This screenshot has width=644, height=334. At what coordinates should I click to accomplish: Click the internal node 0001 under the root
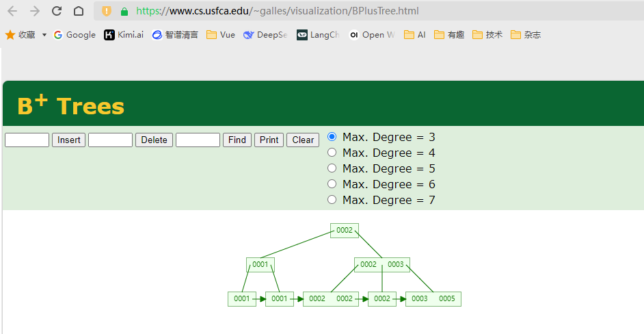260,264
